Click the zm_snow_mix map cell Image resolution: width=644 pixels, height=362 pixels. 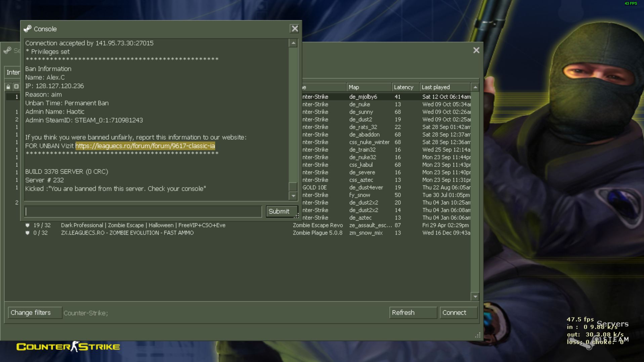[366, 233]
